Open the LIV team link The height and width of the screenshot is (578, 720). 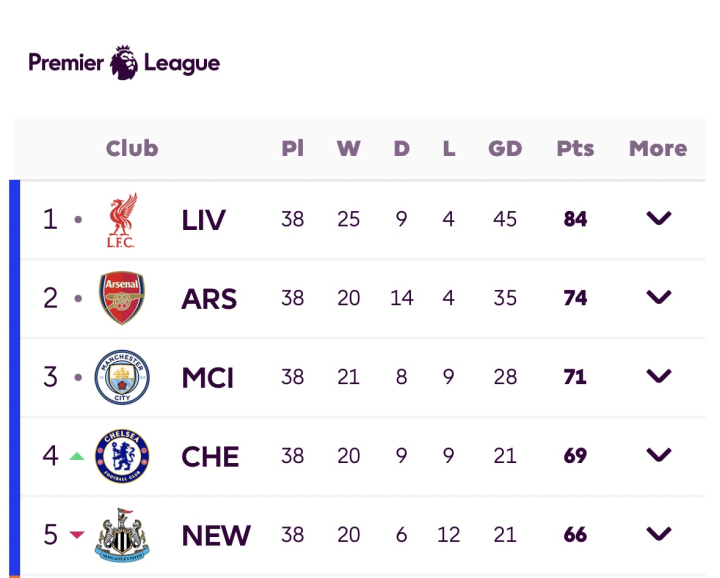coord(203,220)
